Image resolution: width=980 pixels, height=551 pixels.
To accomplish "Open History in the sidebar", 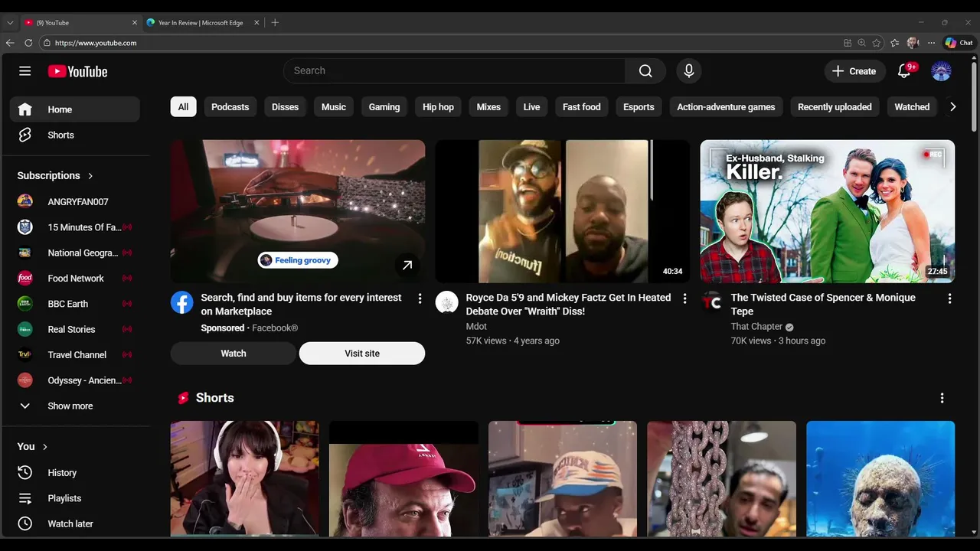I will (x=75, y=473).
